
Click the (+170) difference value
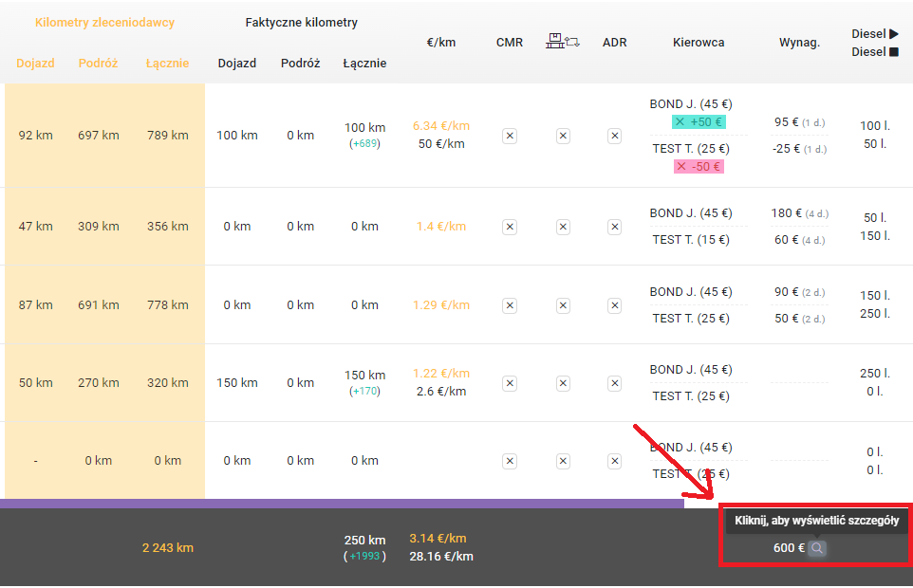point(364,392)
